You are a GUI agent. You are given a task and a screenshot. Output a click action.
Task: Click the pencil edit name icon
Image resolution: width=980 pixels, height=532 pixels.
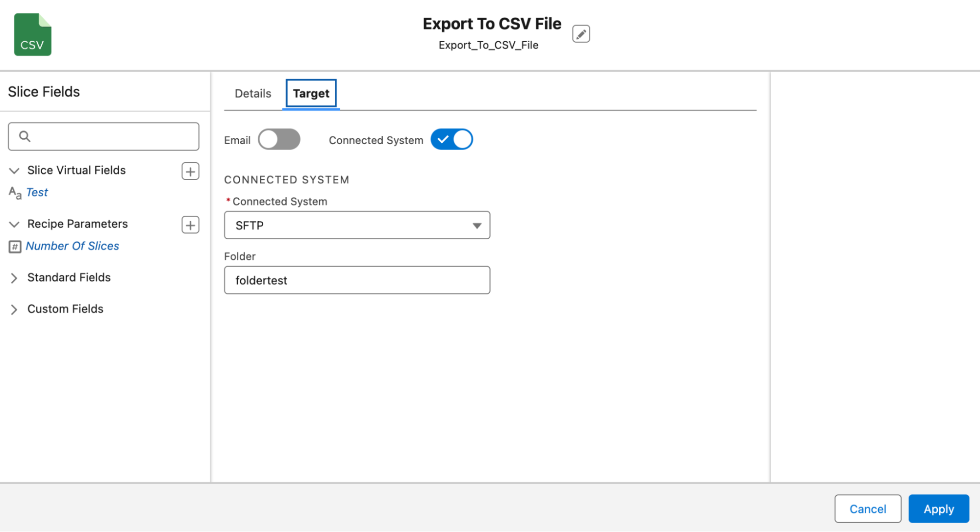pyautogui.click(x=580, y=34)
